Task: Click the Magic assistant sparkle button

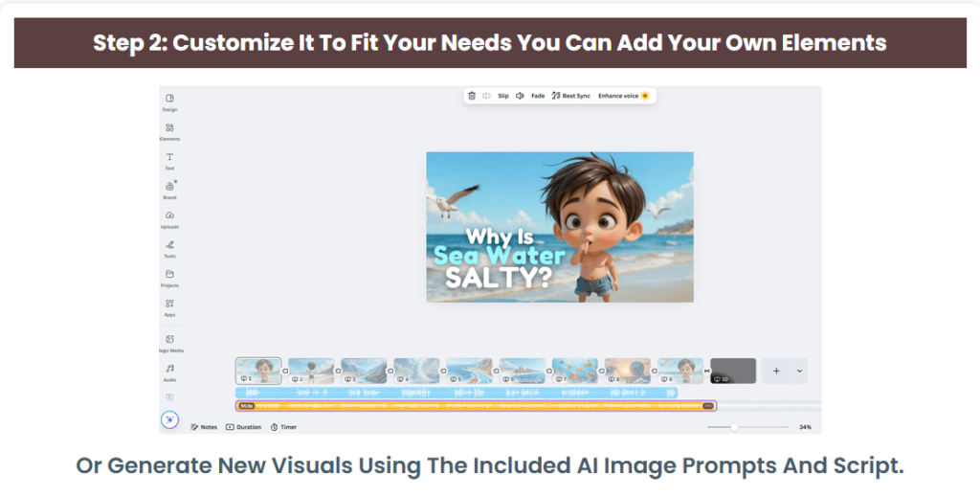Action: pos(169,418)
